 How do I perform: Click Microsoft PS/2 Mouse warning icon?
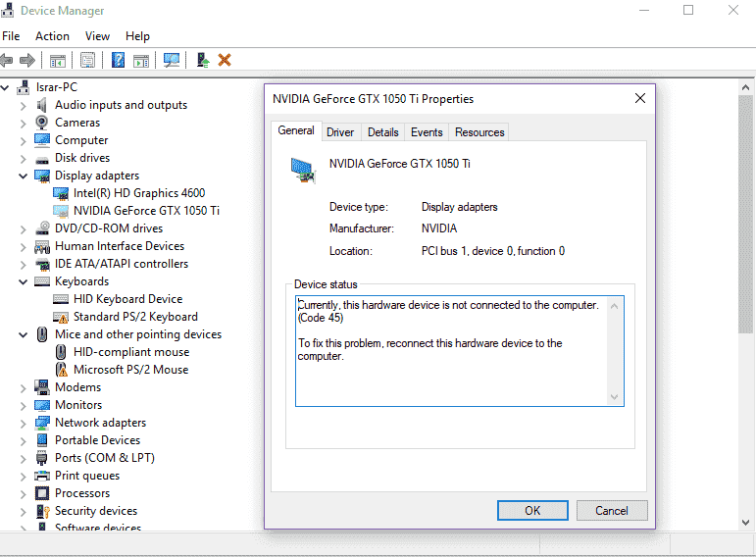point(61,370)
